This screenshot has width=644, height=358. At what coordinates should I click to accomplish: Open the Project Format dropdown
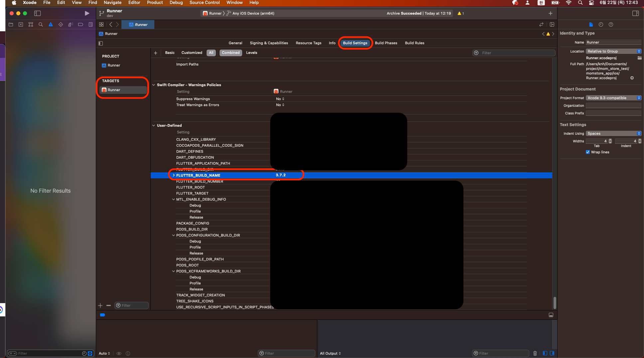point(613,98)
